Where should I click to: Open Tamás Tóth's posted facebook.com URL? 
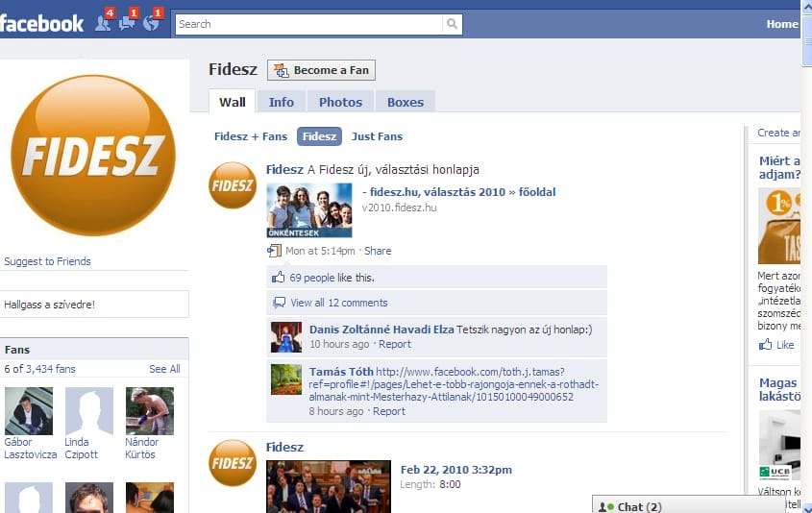pos(454,384)
